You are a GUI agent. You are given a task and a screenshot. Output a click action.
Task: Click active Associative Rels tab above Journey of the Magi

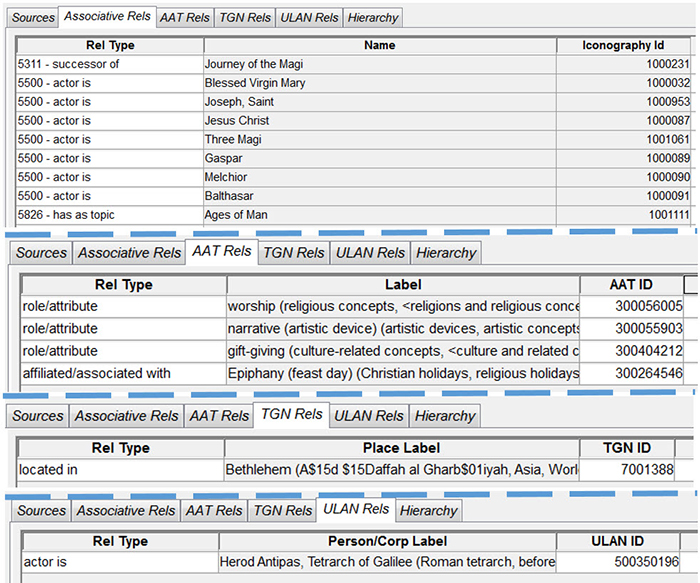tap(107, 17)
